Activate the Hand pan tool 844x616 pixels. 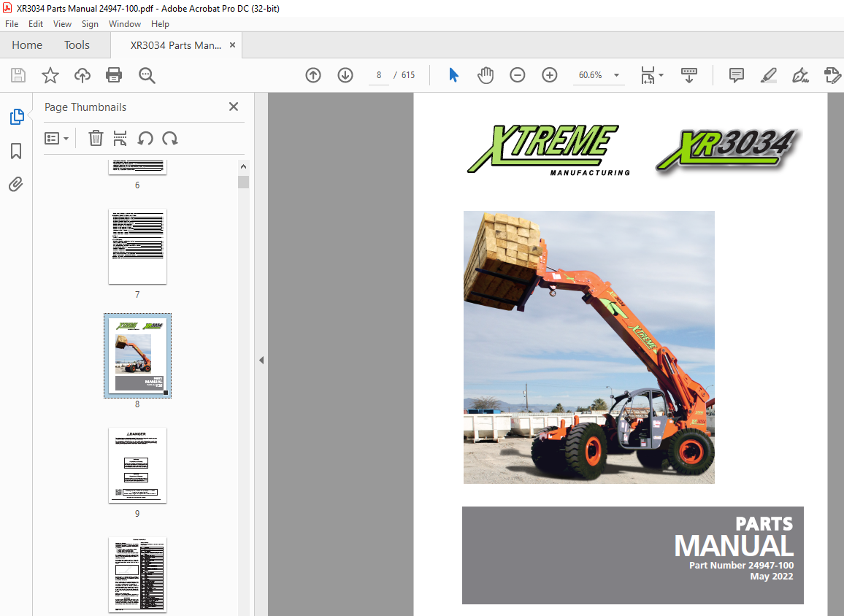coord(485,75)
